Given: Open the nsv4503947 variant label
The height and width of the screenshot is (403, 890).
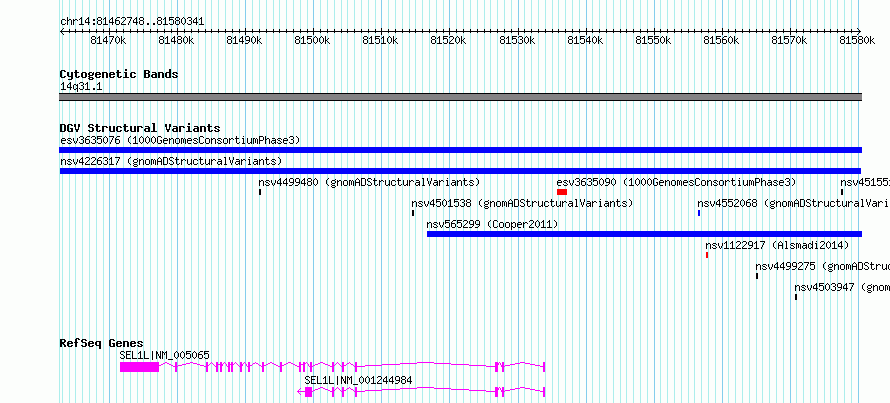Looking at the screenshot, I should (842, 287).
